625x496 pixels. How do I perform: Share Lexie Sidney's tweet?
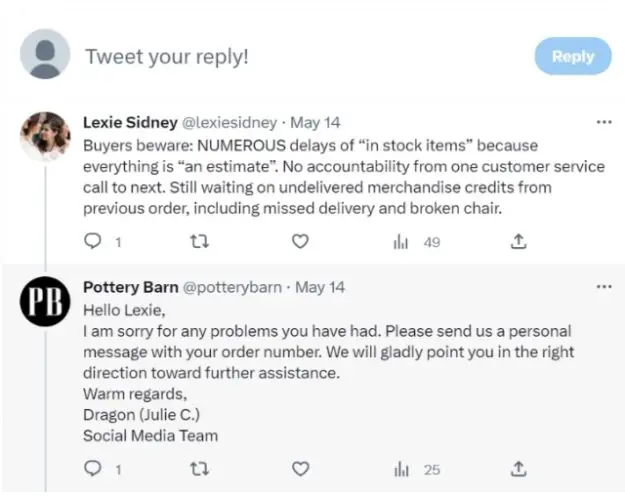[x=518, y=241]
